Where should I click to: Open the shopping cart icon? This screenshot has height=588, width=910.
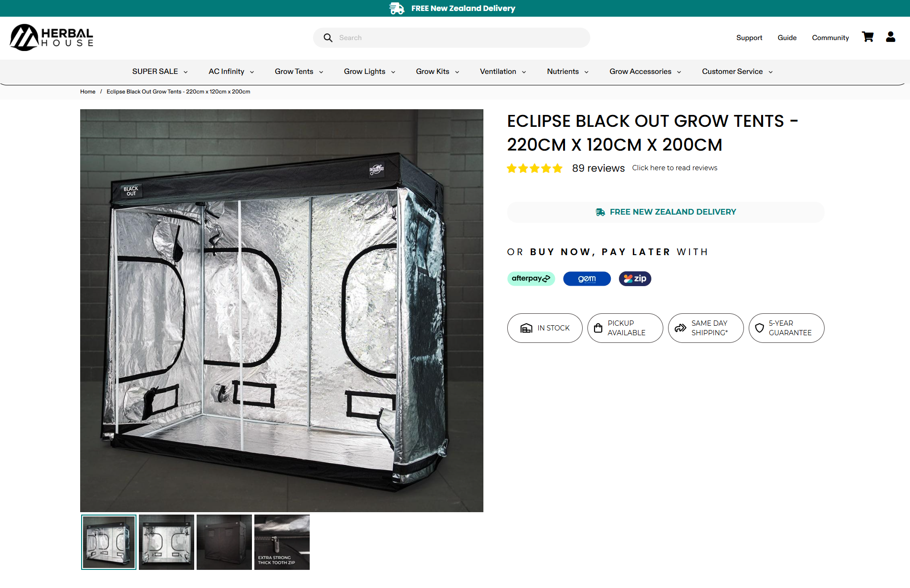pos(868,37)
